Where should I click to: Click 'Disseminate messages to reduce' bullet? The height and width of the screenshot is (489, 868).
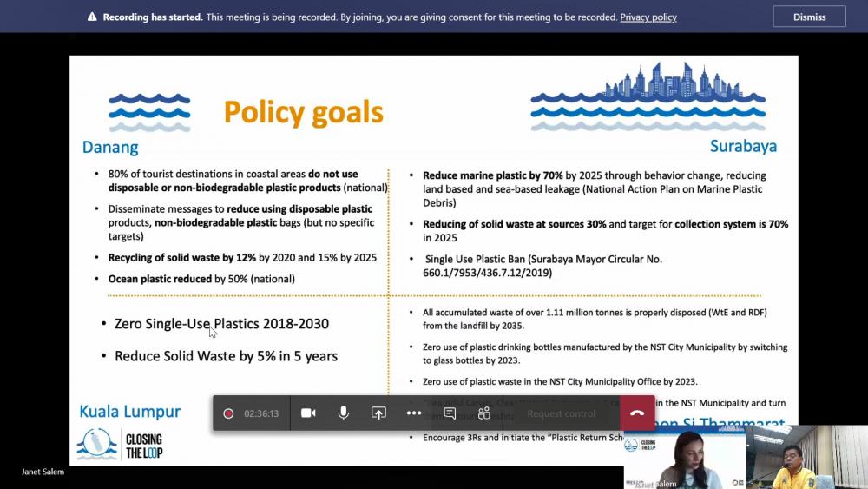point(241,222)
